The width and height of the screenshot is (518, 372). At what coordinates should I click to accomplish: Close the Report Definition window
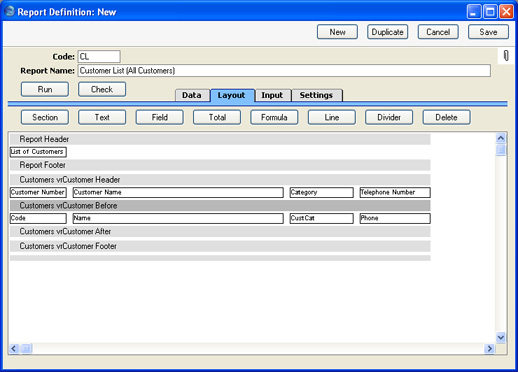pos(506,12)
